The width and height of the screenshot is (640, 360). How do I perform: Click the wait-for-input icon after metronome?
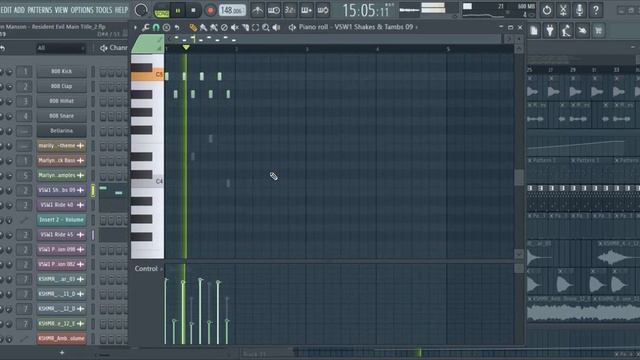click(273, 10)
